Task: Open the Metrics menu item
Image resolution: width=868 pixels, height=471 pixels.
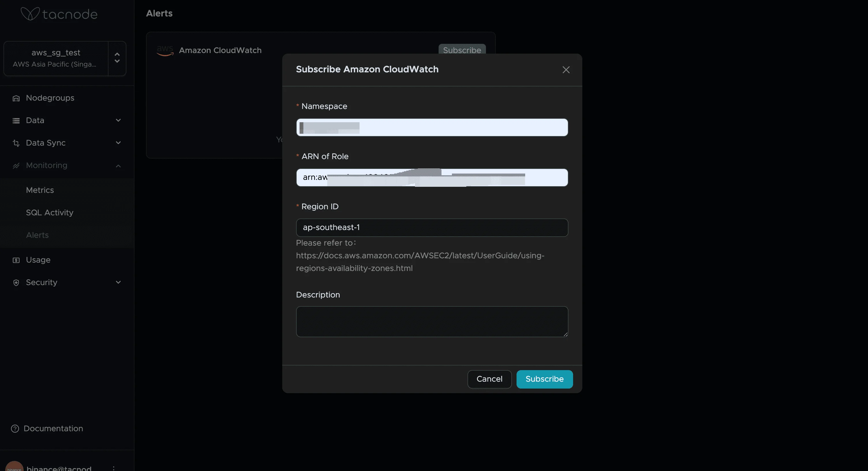Action: click(x=40, y=190)
